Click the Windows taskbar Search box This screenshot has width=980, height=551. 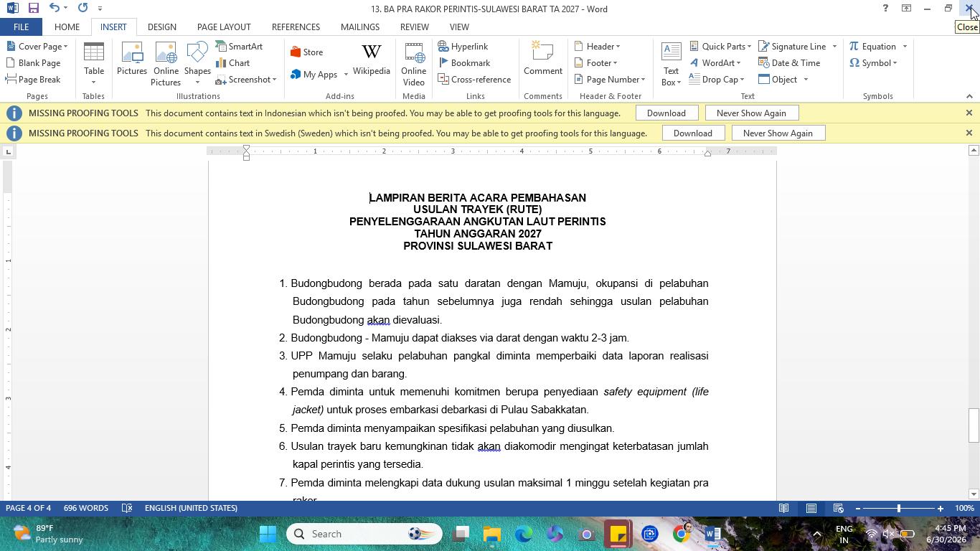(x=363, y=534)
